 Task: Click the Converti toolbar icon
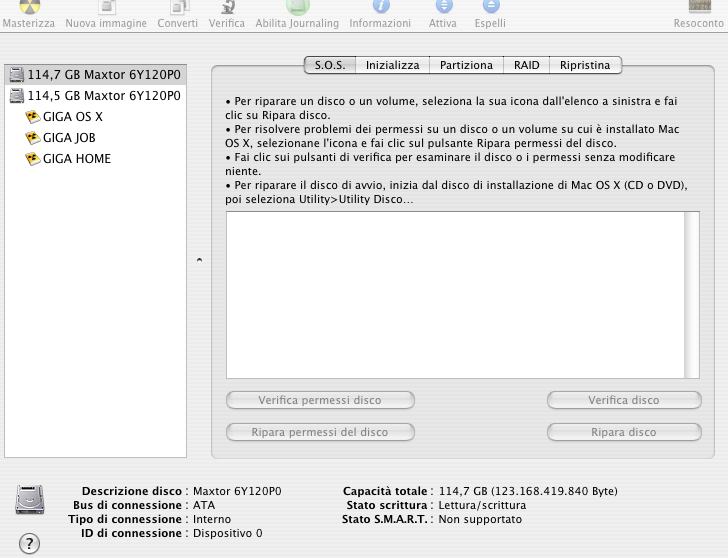click(x=179, y=6)
